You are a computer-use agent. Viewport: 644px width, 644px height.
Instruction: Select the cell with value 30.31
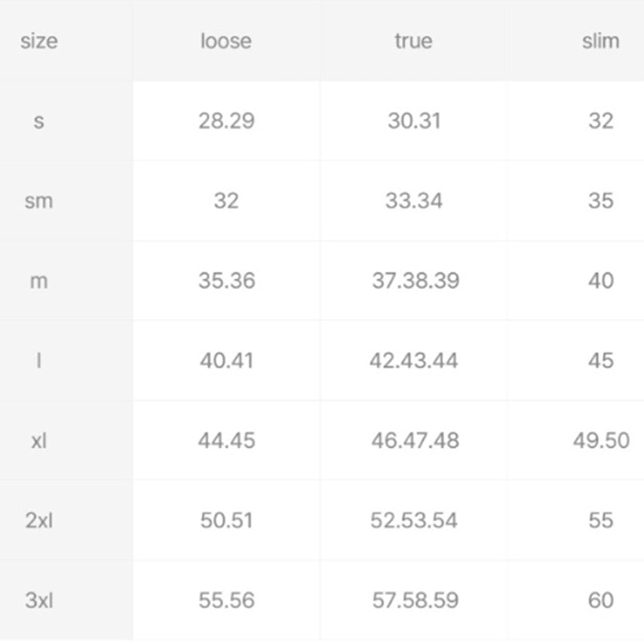pos(414,121)
